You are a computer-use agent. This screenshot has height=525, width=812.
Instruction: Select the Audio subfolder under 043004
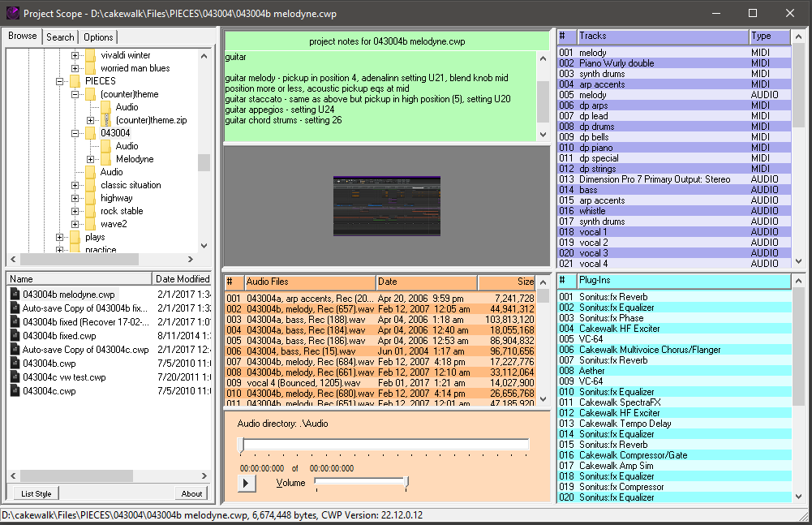[127, 145]
